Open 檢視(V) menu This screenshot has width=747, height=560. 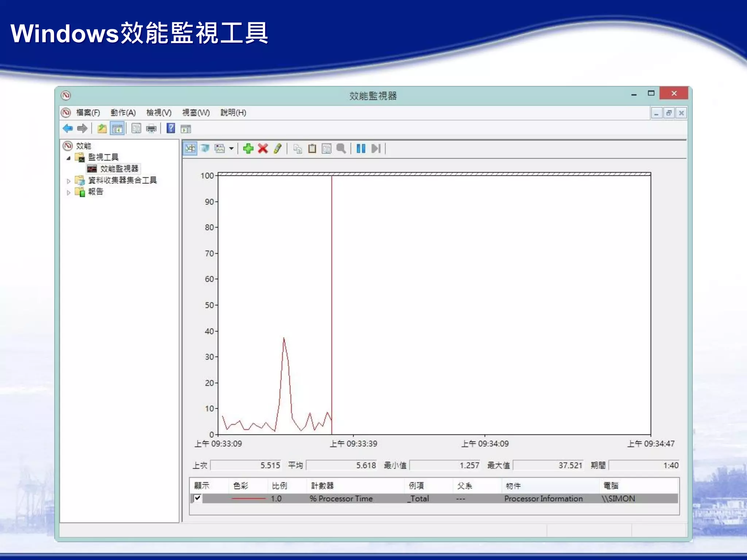(159, 113)
